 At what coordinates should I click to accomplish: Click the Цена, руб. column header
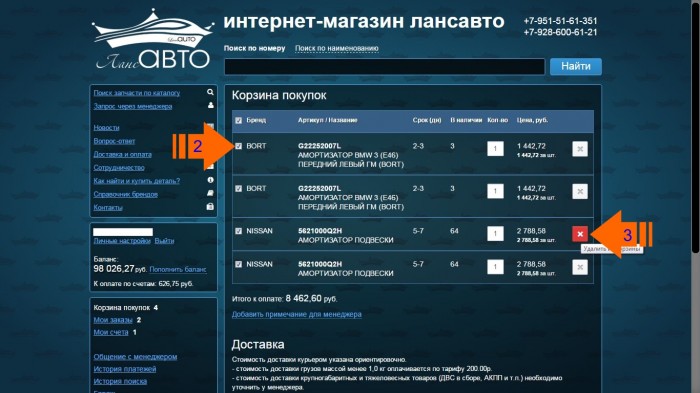pyautogui.click(x=532, y=120)
